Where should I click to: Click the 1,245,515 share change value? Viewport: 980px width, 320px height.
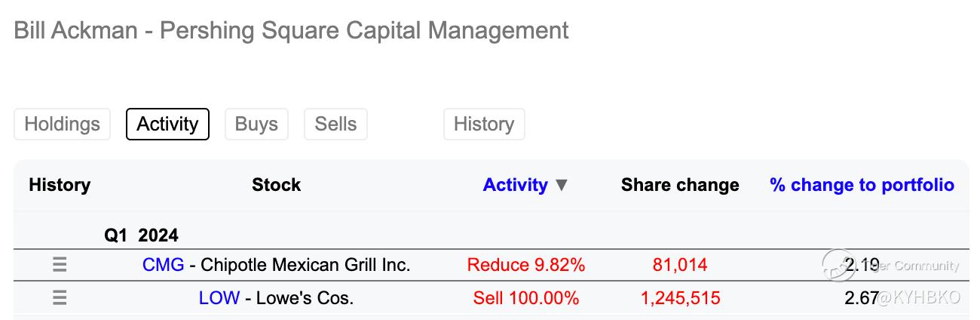point(680,298)
